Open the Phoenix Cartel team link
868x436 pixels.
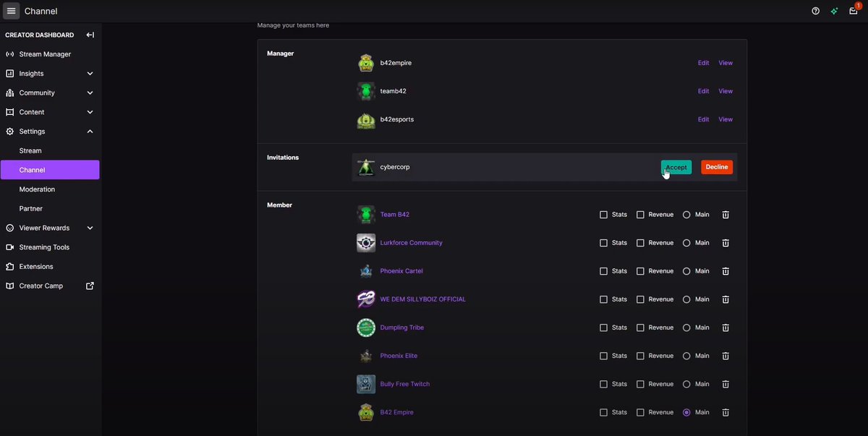pos(401,271)
